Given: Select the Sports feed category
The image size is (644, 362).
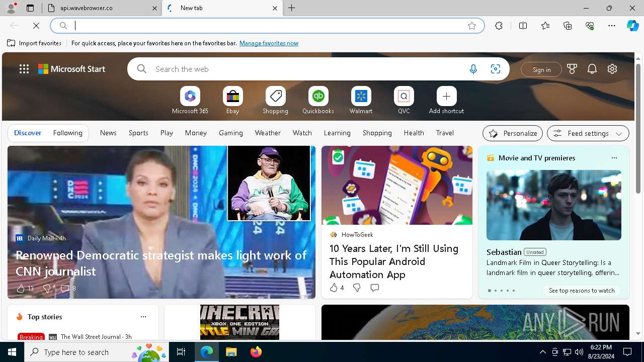Looking at the screenshot, I should click(138, 133).
